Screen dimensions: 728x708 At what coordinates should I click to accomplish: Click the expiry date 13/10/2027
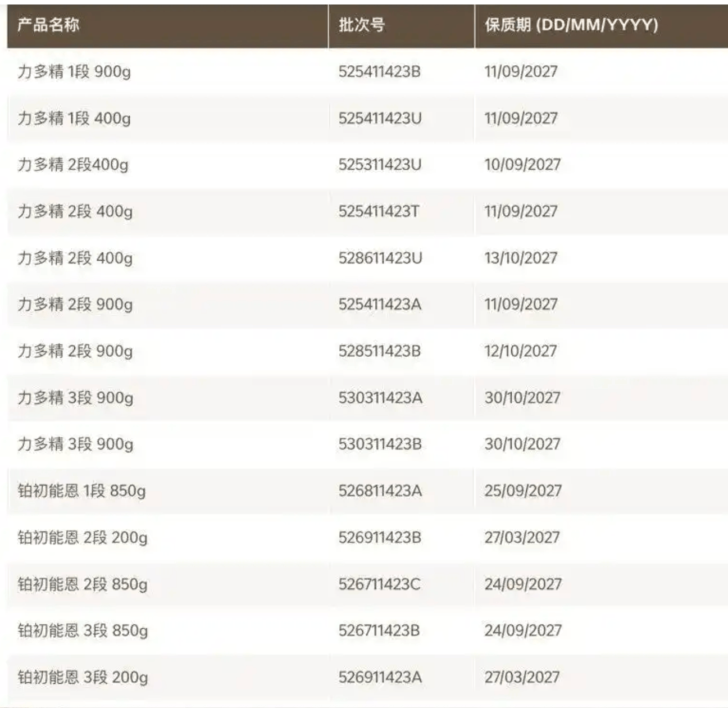point(521,258)
